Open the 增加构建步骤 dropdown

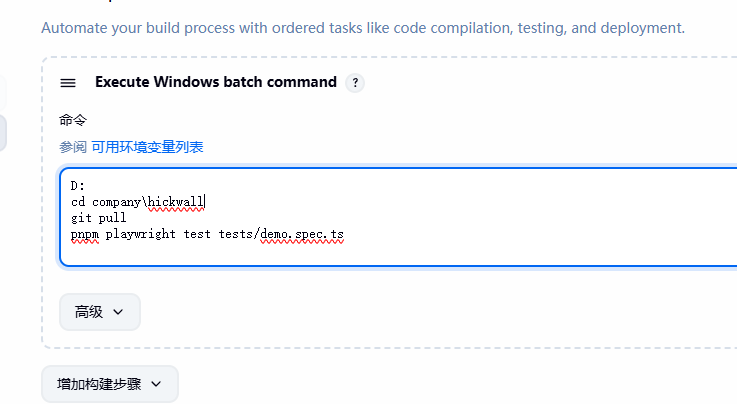tap(109, 384)
